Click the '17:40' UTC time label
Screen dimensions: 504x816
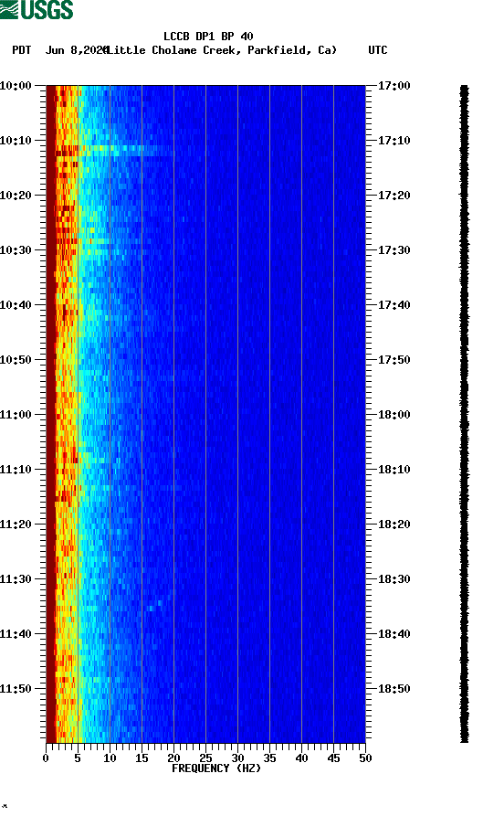394,304
